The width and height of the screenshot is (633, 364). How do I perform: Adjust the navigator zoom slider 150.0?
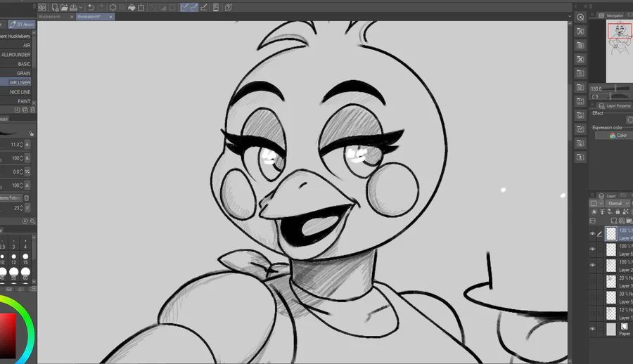pyautogui.click(x=616, y=89)
